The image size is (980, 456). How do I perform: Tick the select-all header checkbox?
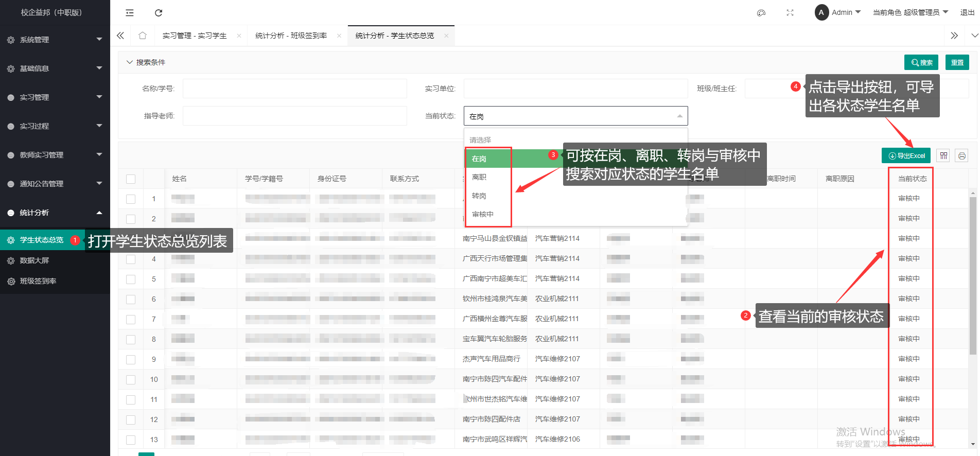[131, 179]
